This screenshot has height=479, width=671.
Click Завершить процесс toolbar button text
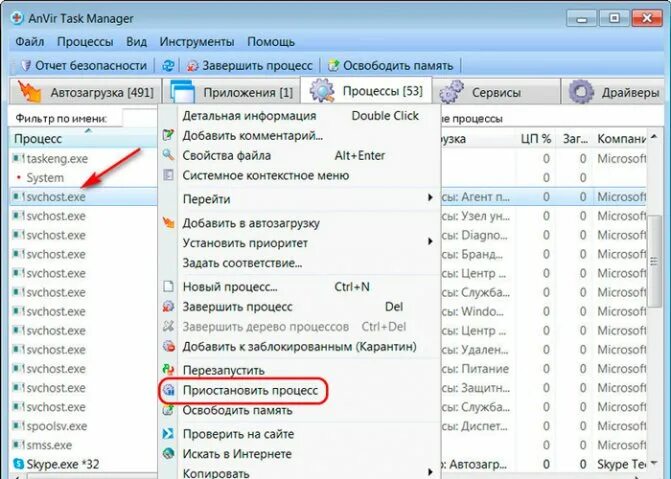point(257,66)
